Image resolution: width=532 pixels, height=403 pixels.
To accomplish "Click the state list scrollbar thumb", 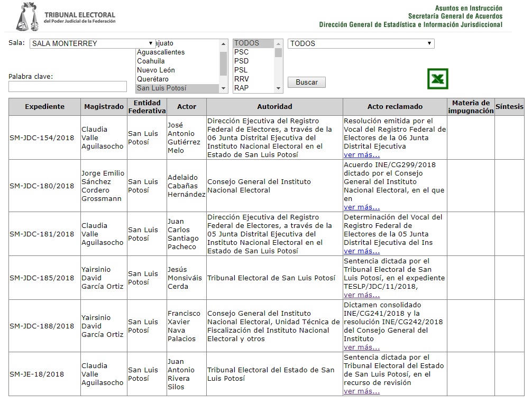I will 223,63.
